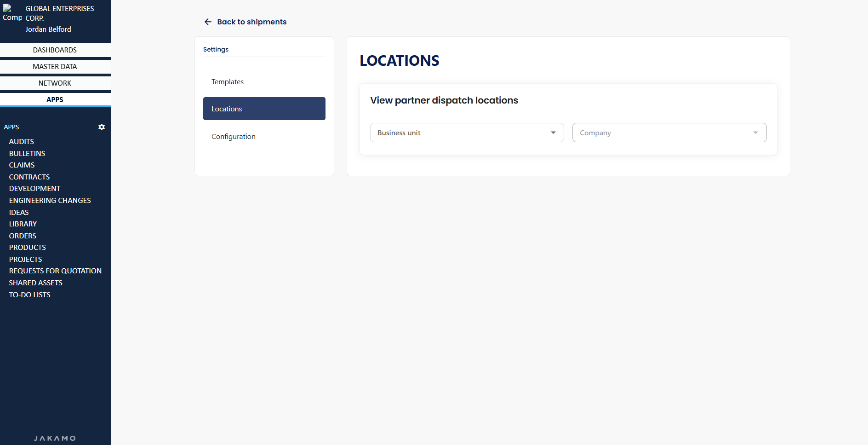Image resolution: width=868 pixels, height=445 pixels.
Task: Open the Audits app
Action: click(22, 141)
